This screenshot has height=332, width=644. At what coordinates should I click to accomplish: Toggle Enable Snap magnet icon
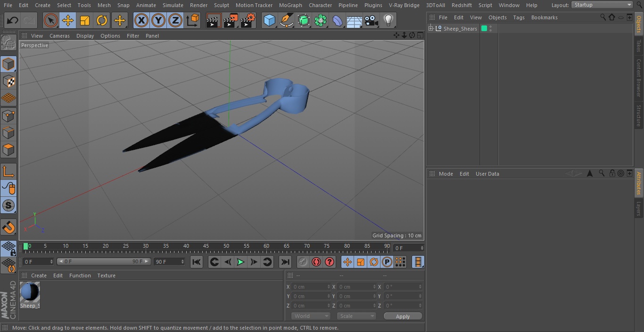pyautogui.click(x=8, y=227)
